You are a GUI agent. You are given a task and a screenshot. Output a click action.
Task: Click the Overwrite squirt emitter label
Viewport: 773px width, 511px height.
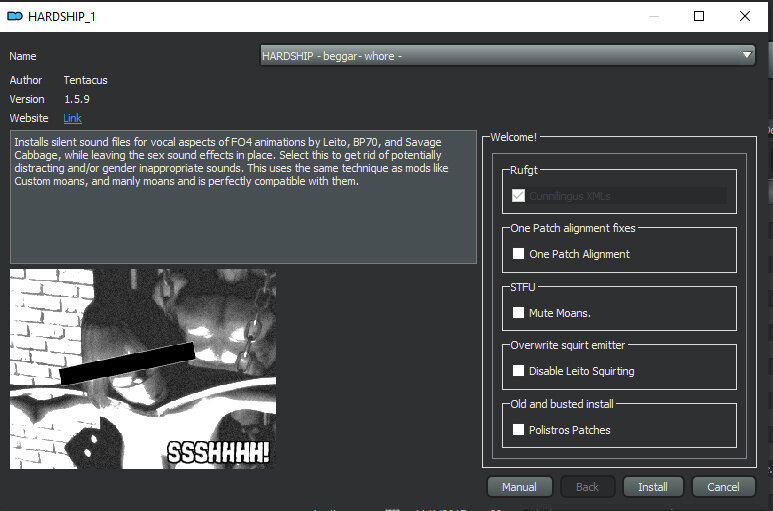[567, 345]
